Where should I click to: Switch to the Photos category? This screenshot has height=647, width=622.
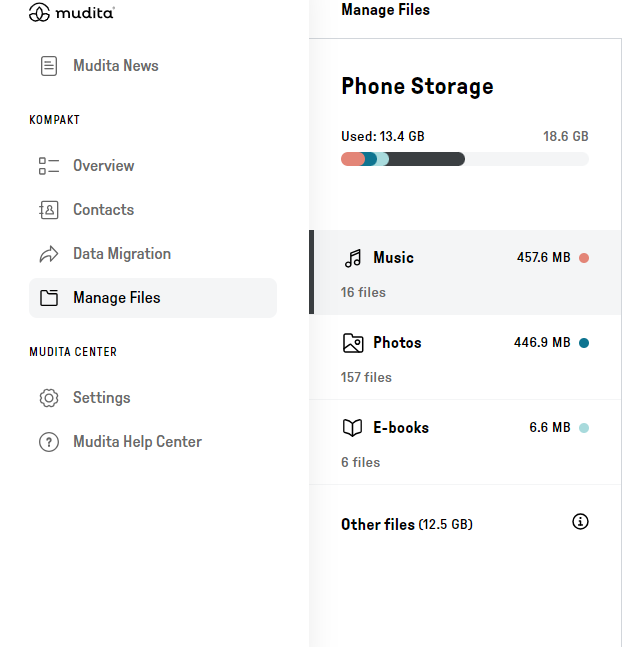[465, 357]
